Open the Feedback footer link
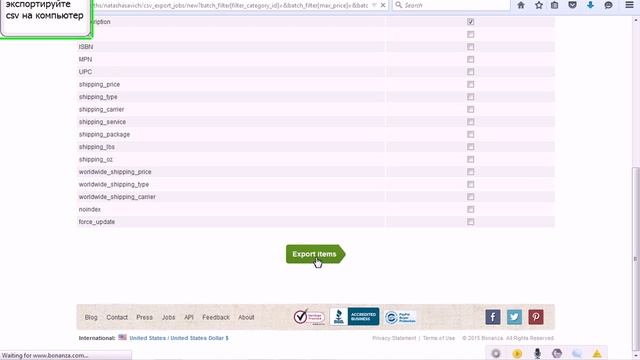Screen dimensions: 640x360 coord(216,317)
